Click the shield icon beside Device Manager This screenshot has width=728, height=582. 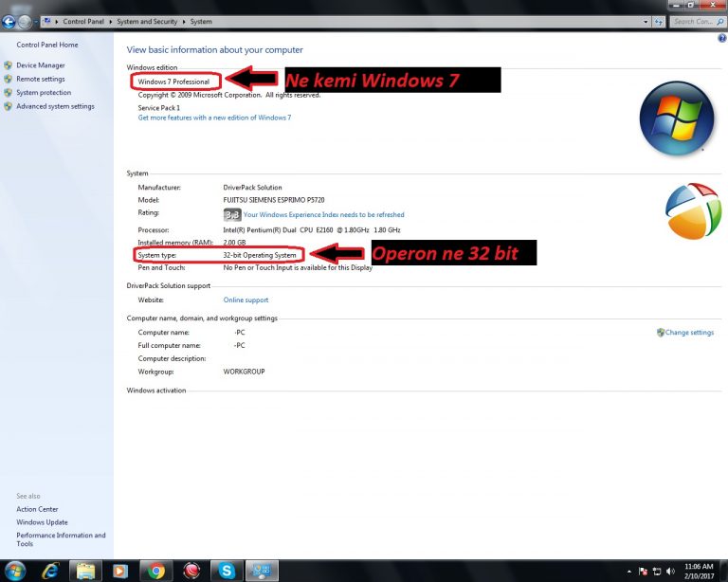(8, 65)
